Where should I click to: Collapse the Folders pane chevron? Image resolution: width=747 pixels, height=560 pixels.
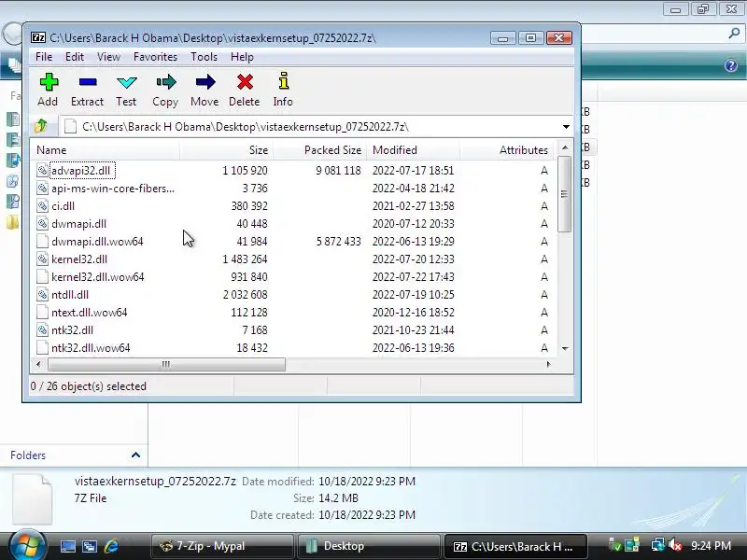[x=135, y=455]
